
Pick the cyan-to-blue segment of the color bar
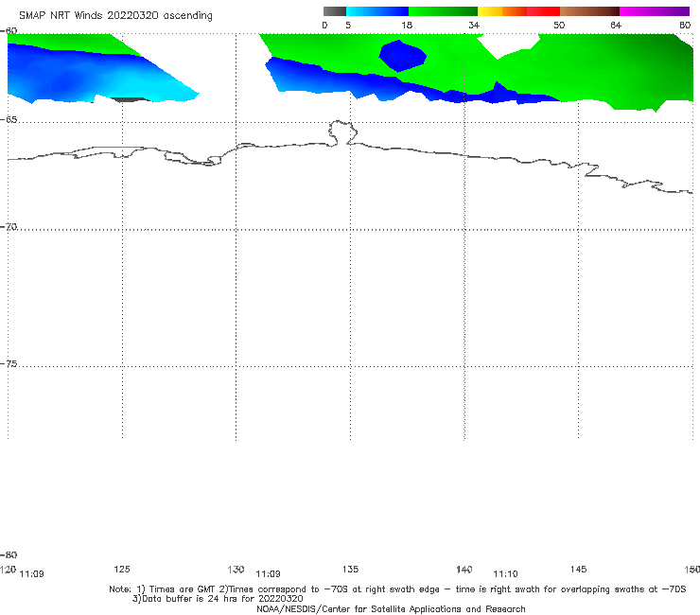tap(377, 11)
